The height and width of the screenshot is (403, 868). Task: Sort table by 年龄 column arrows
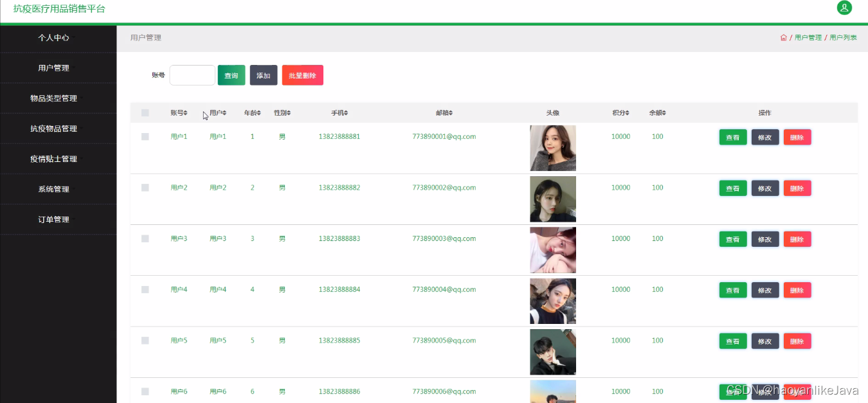pos(258,113)
